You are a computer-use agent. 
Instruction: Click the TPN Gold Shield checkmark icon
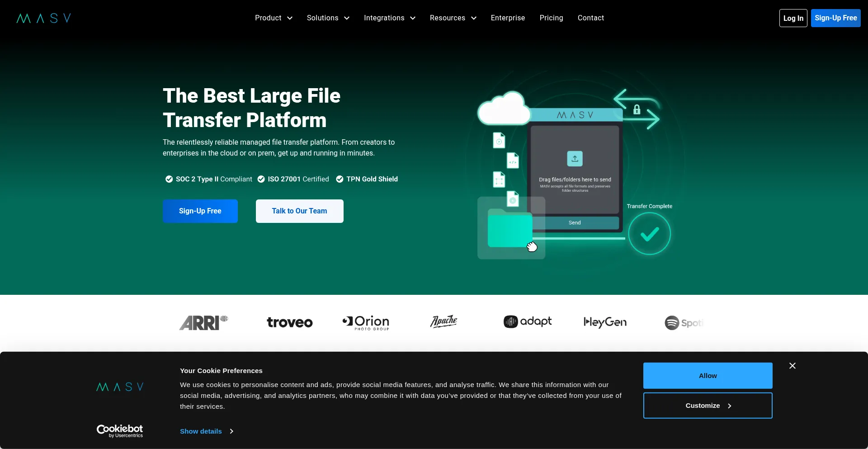[340, 179]
